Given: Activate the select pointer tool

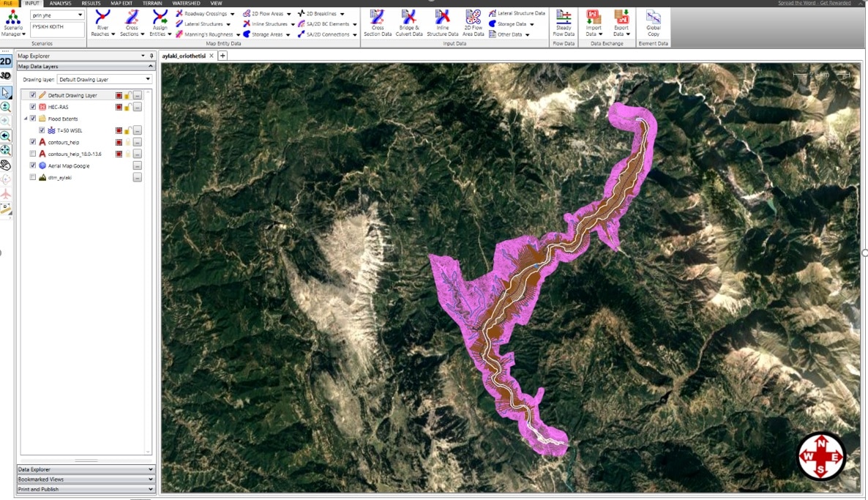Looking at the screenshot, I should pos(6,92).
